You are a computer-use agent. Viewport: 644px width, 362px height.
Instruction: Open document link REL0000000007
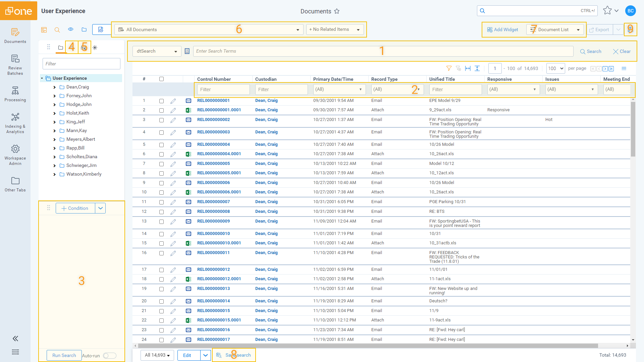pos(213,202)
